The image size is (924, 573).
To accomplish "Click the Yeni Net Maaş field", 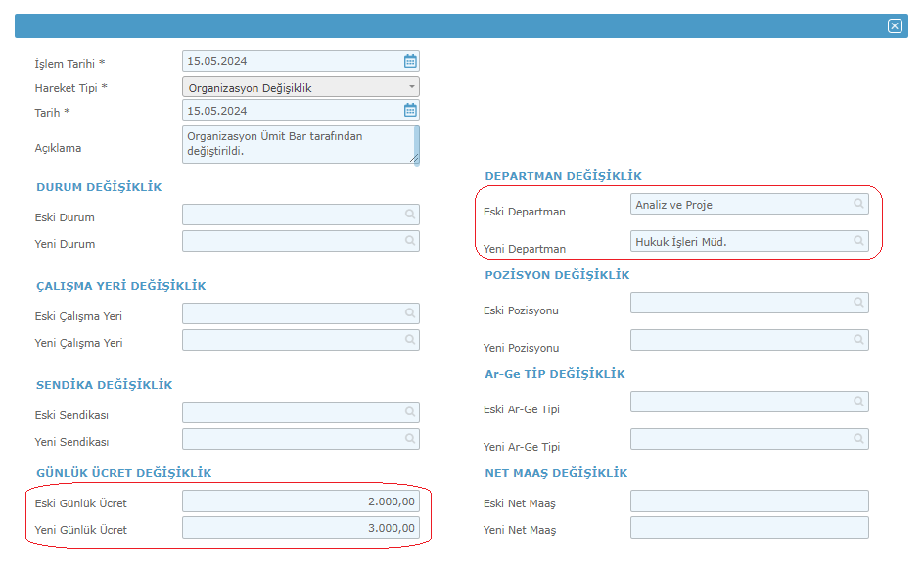I will [749, 528].
